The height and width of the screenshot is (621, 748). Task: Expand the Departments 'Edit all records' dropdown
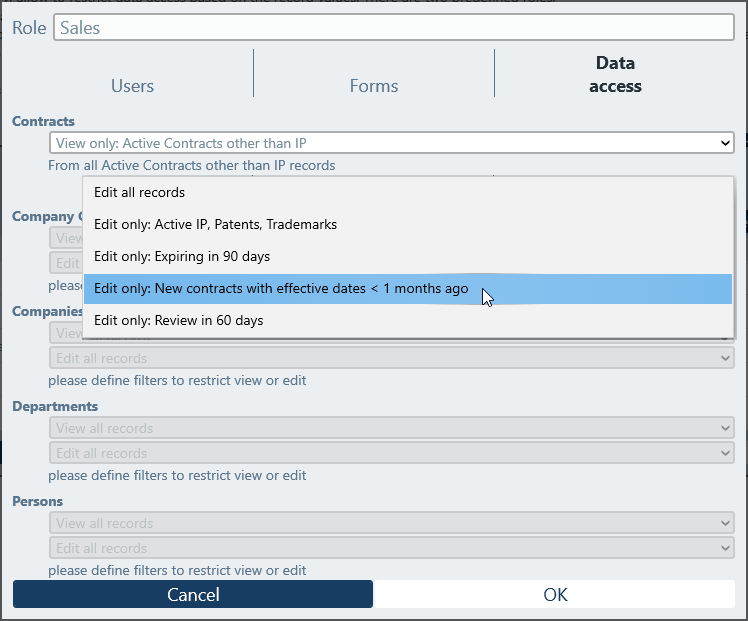391,453
